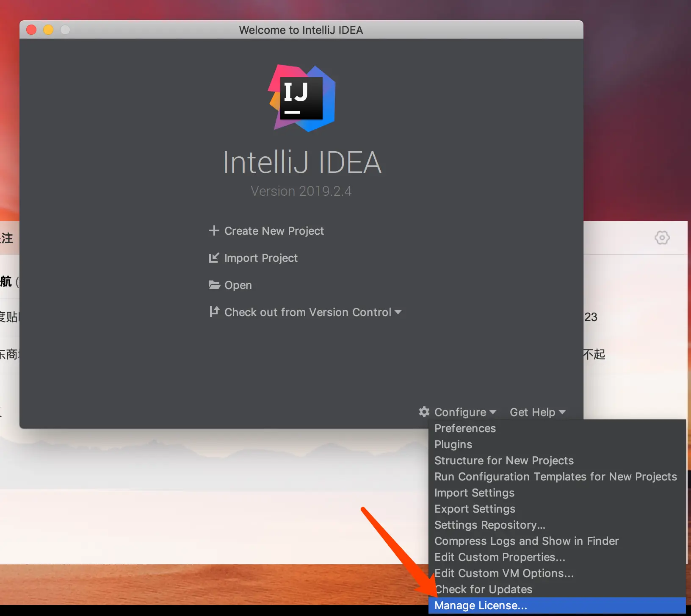Click the settings gear icon in background window
The height and width of the screenshot is (616, 691).
pos(662,238)
